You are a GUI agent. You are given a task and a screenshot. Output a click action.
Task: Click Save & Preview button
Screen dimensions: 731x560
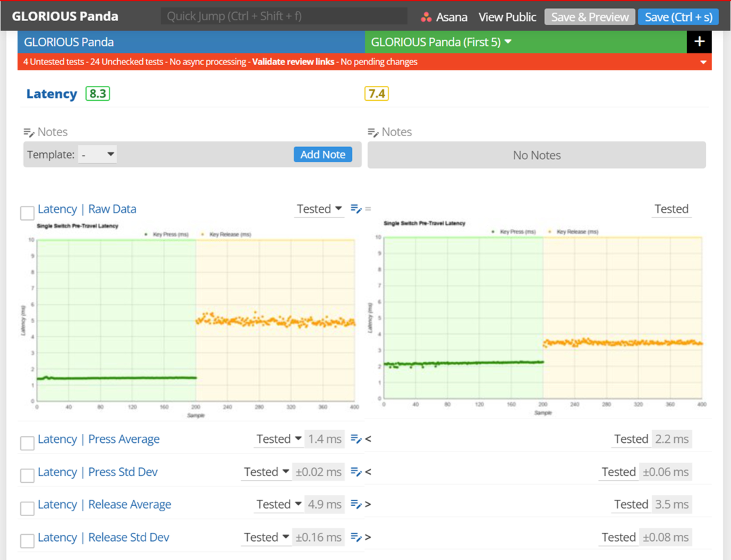589,17
